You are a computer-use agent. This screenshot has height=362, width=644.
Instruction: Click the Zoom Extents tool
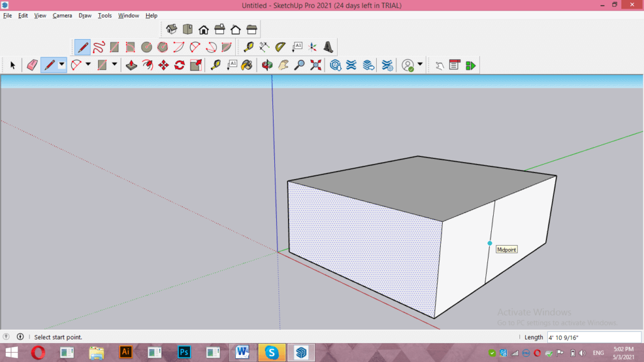coord(315,65)
